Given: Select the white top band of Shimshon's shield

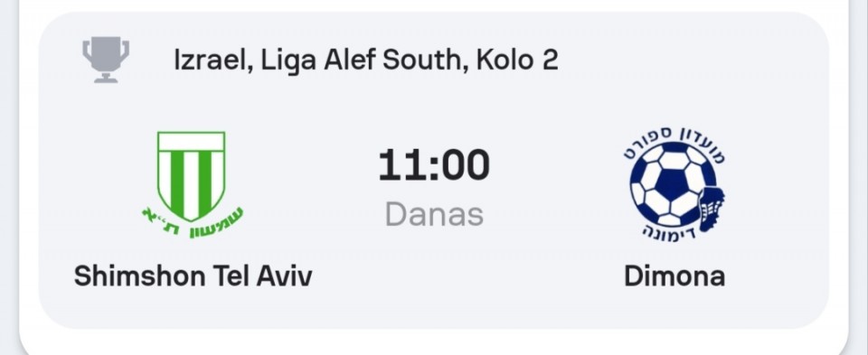Looking at the screenshot, I should 192,142.
